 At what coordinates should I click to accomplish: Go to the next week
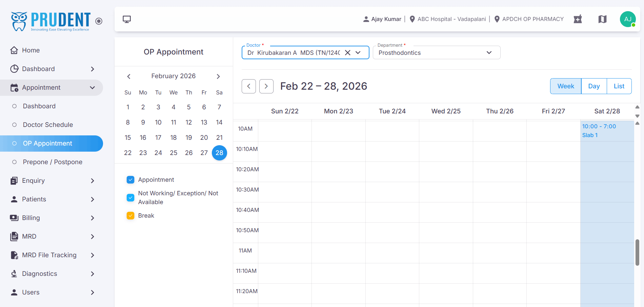(x=266, y=86)
